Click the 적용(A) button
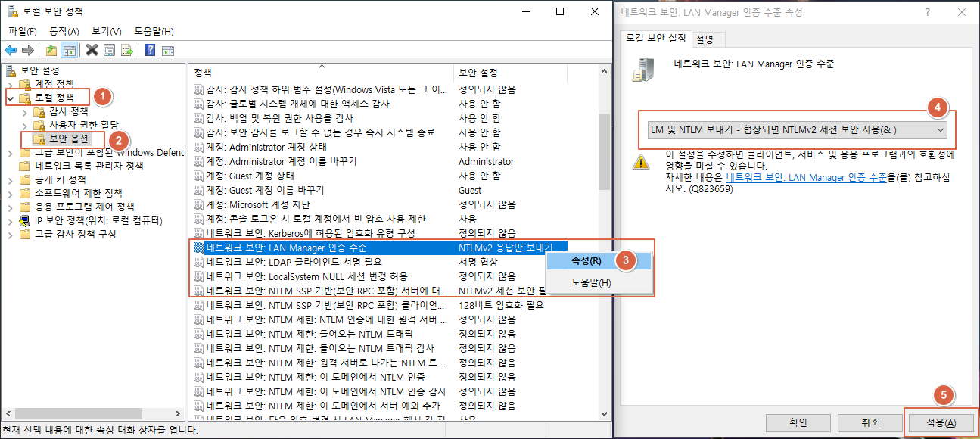This screenshot has height=439, width=980. click(940, 422)
